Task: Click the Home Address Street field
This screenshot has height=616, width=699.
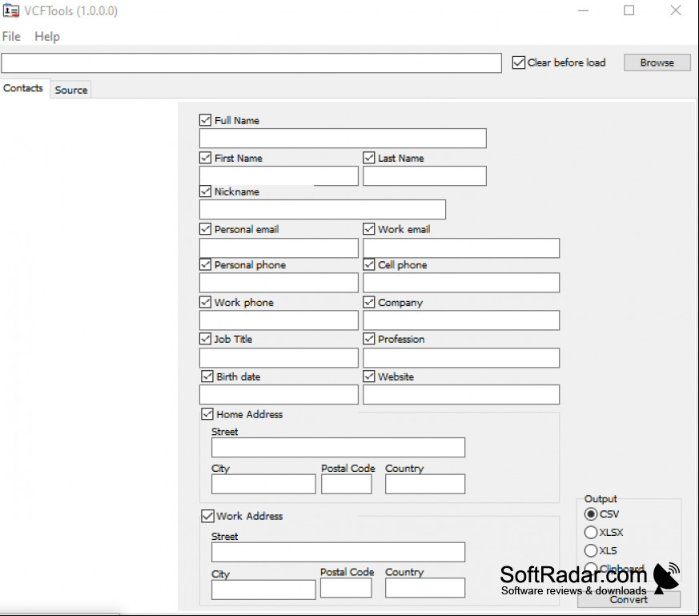Action: [x=338, y=448]
